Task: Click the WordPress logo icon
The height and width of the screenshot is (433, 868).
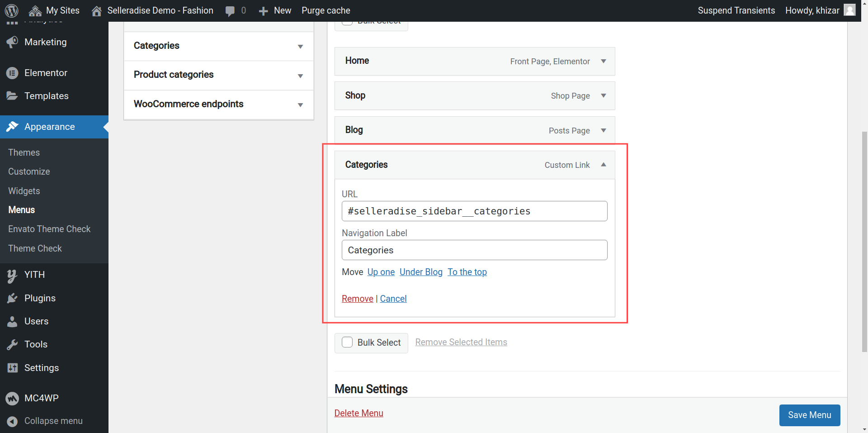Action: click(12, 10)
